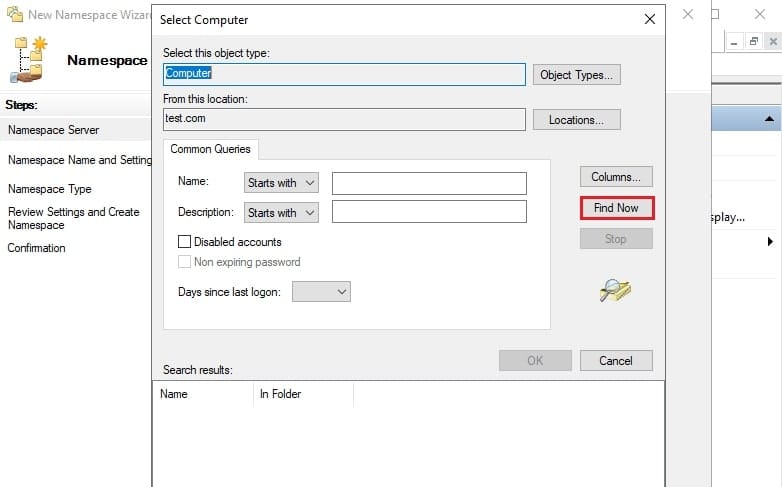Click the New Namespace Wizard title icon
The image size is (782, 487).
click(x=15, y=14)
